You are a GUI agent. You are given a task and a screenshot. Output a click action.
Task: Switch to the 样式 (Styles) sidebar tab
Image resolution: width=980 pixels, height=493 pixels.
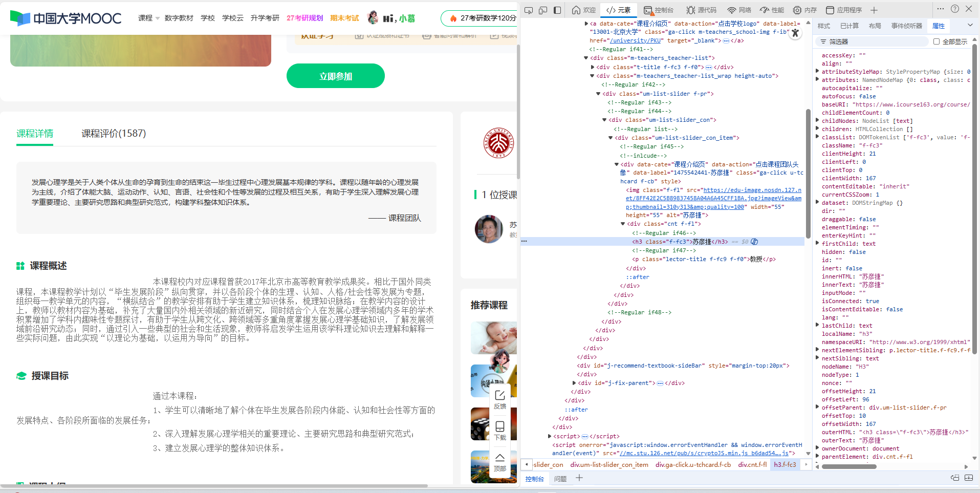[824, 26]
